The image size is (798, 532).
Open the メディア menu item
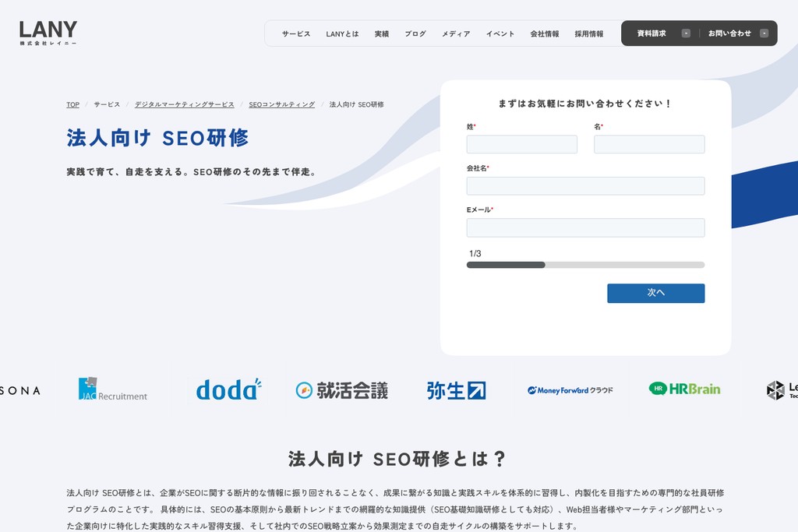(455, 33)
